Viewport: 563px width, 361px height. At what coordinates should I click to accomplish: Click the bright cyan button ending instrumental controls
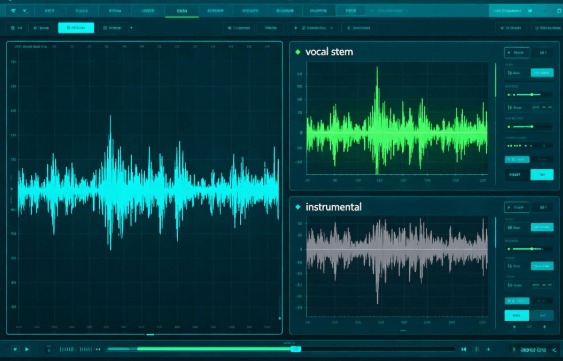[517, 315]
